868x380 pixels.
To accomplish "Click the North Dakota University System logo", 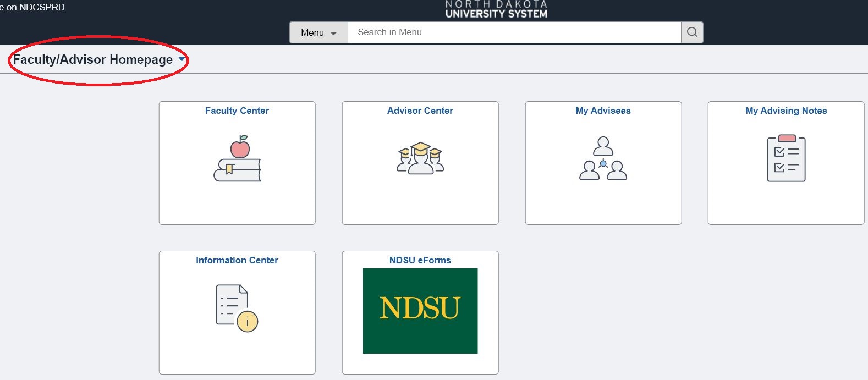I will pyautogui.click(x=496, y=9).
